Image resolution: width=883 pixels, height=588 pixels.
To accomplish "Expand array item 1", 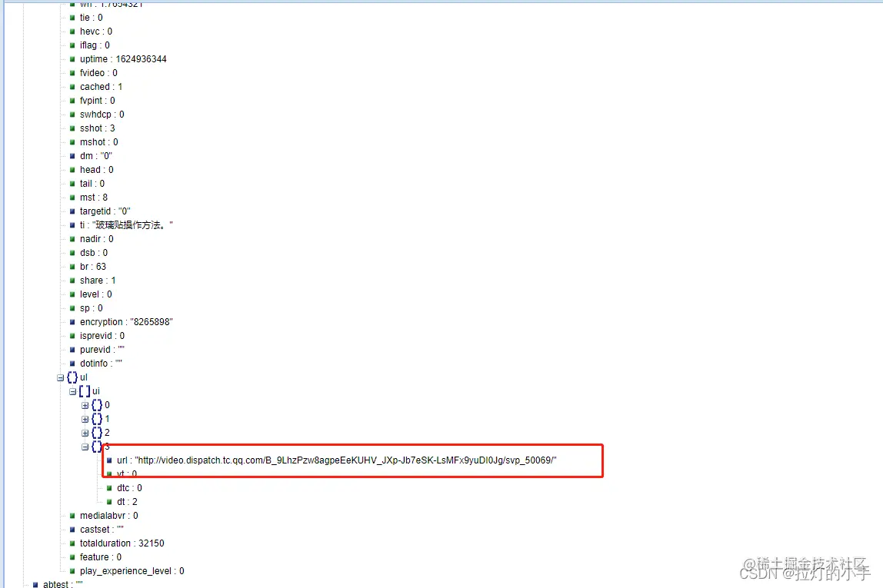I will pos(85,419).
